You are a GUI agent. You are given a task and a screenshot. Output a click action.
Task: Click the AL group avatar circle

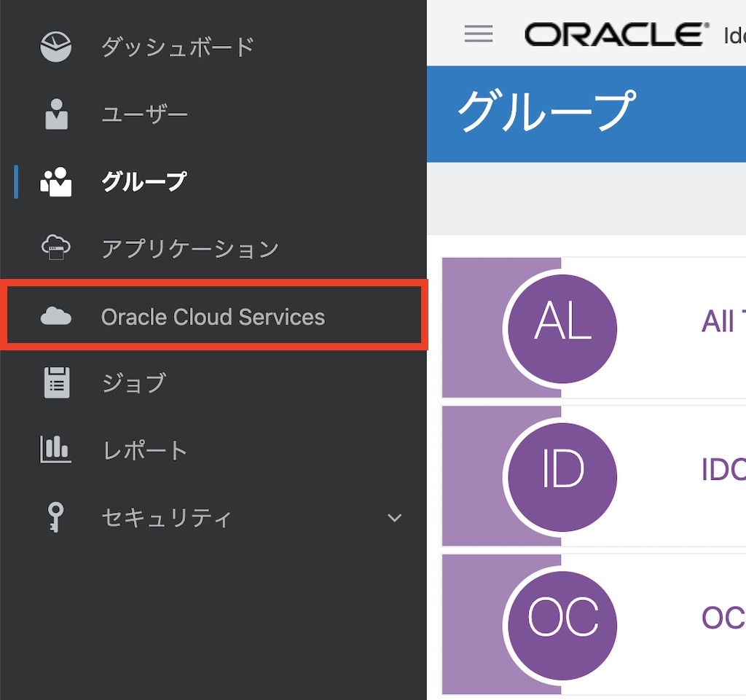[561, 328]
